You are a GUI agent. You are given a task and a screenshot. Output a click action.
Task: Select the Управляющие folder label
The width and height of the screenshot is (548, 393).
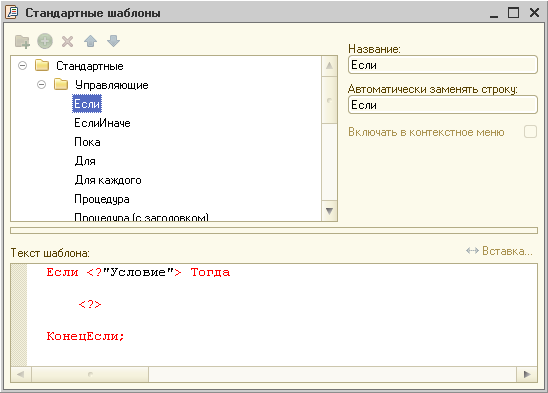(x=111, y=85)
